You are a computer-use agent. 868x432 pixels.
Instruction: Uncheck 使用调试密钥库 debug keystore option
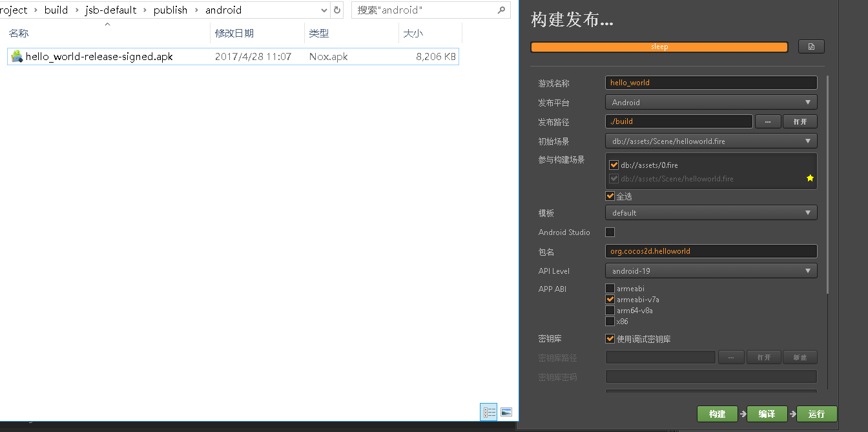click(610, 338)
